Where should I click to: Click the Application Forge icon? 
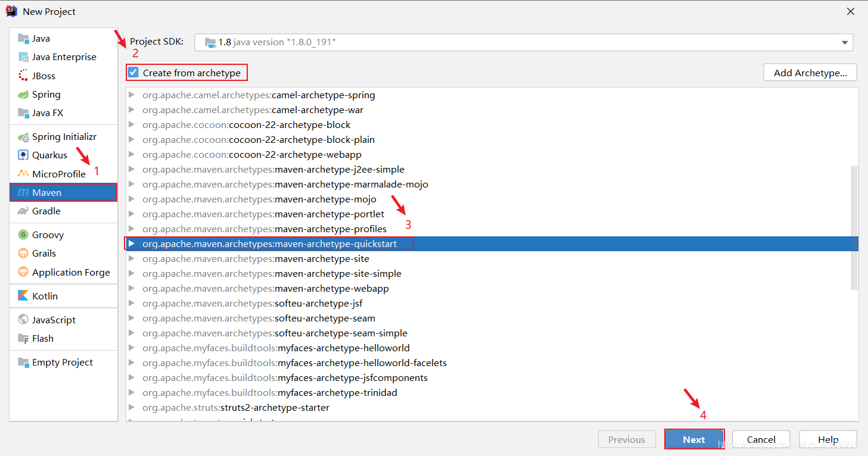(x=23, y=273)
